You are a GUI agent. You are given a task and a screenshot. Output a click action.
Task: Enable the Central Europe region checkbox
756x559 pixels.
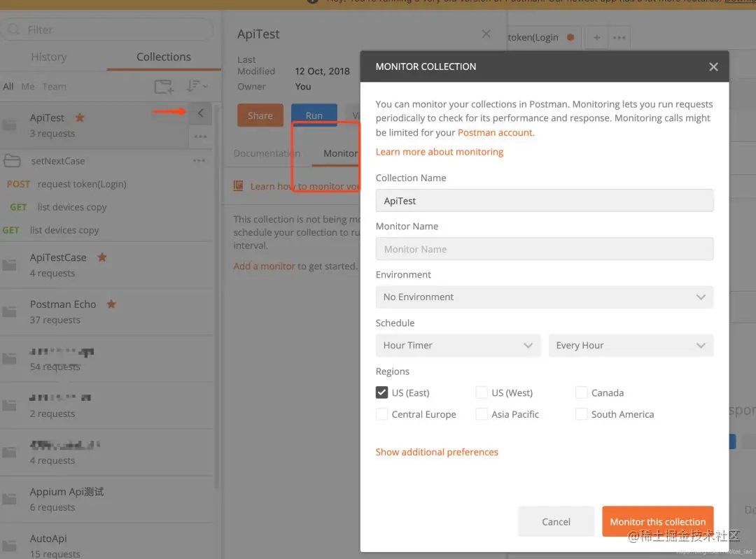[381, 414]
